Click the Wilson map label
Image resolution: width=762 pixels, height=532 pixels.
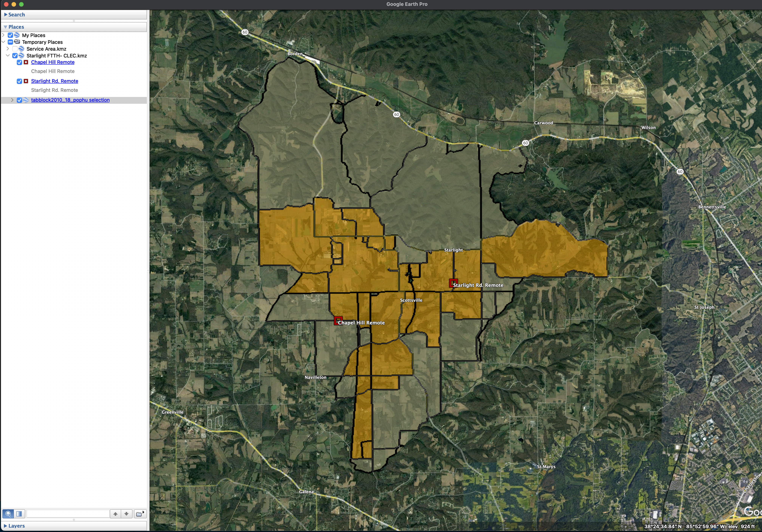[x=648, y=127]
